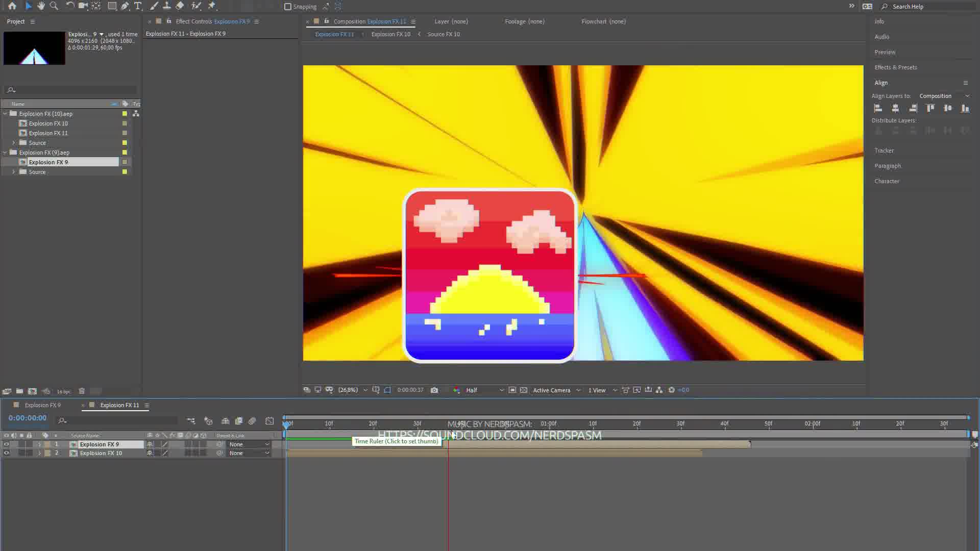Select the Rectangle shape tool
The image size is (980, 551).
[112, 6]
